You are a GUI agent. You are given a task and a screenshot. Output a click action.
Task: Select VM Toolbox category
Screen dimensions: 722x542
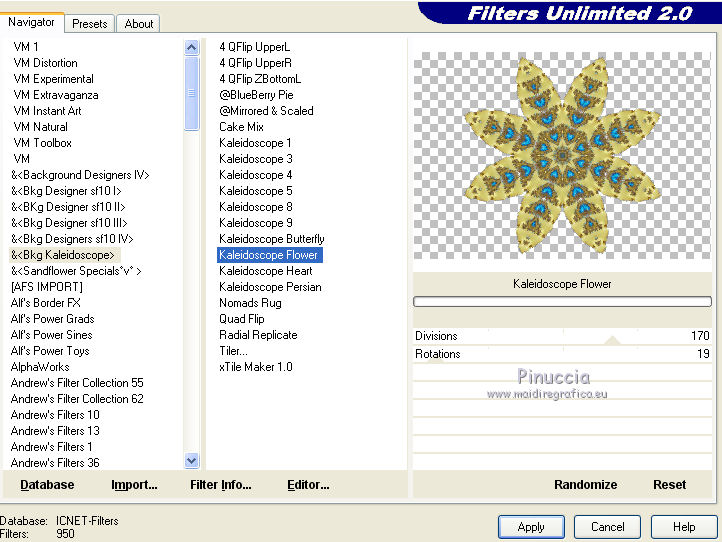42,143
